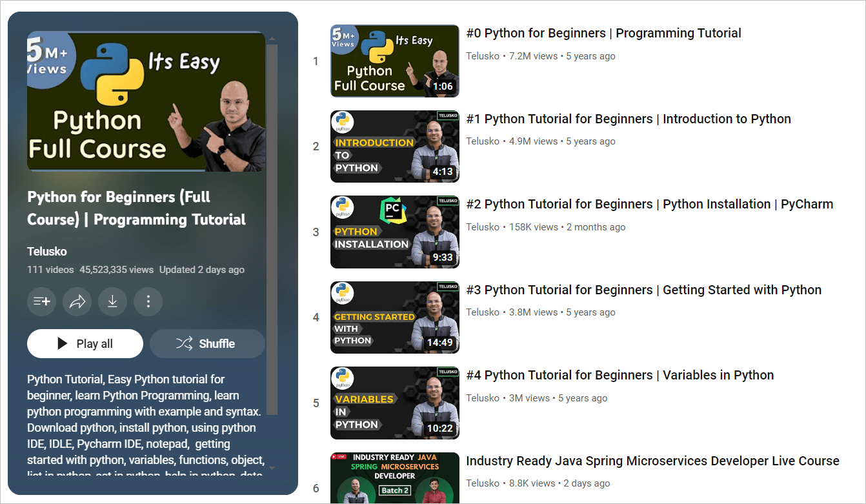
Task: Open Variables in Python video thumbnail
Action: coord(395,403)
